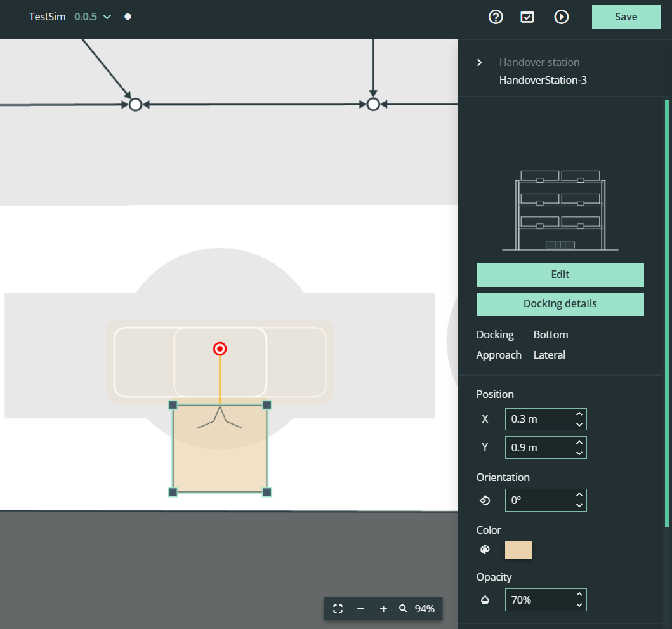Click the Edit button

(560, 274)
